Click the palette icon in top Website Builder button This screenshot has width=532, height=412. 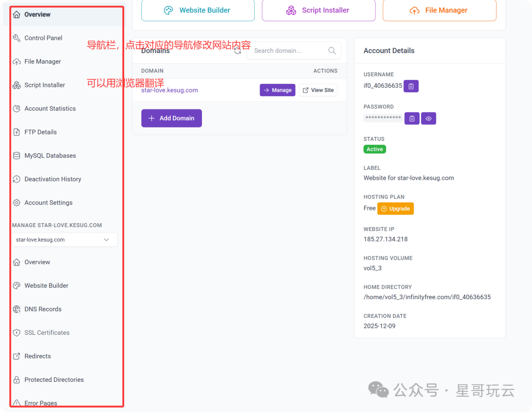(x=168, y=10)
